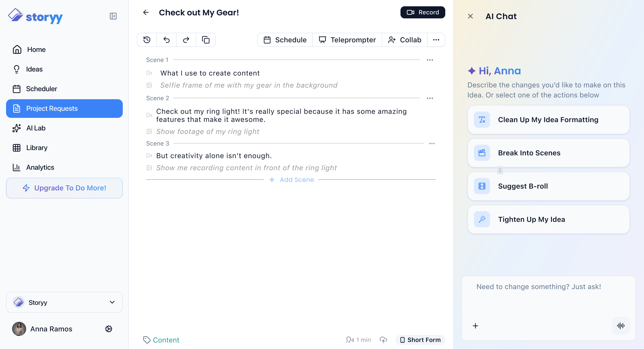The height and width of the screenshot is (349, 644).
Task: Click the Record button
Action: [423, 12]
